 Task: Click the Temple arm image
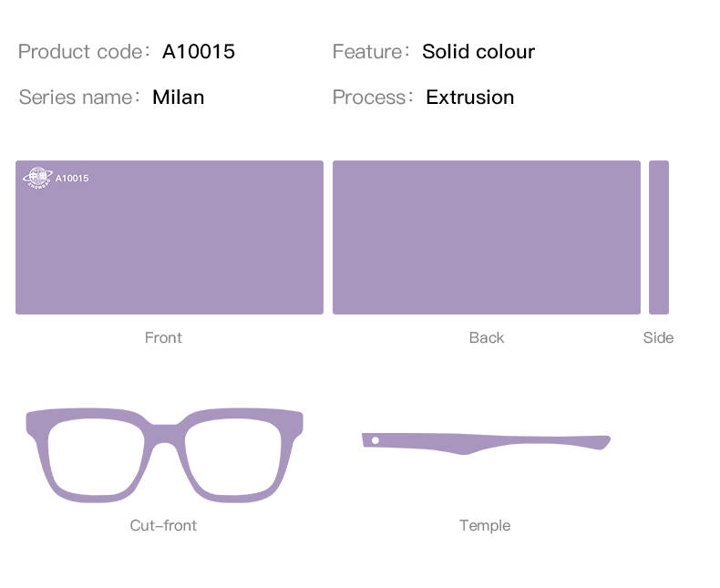point(486,444)
